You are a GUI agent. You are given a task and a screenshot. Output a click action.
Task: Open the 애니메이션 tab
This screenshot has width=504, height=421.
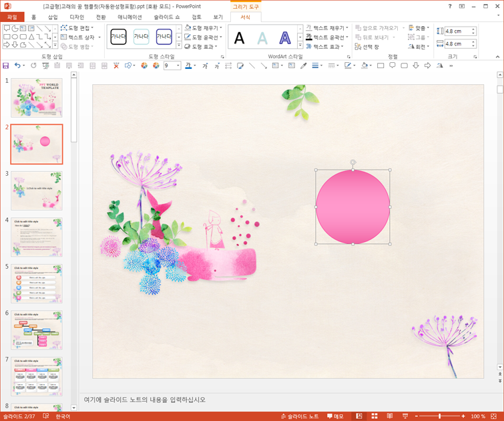130,17
